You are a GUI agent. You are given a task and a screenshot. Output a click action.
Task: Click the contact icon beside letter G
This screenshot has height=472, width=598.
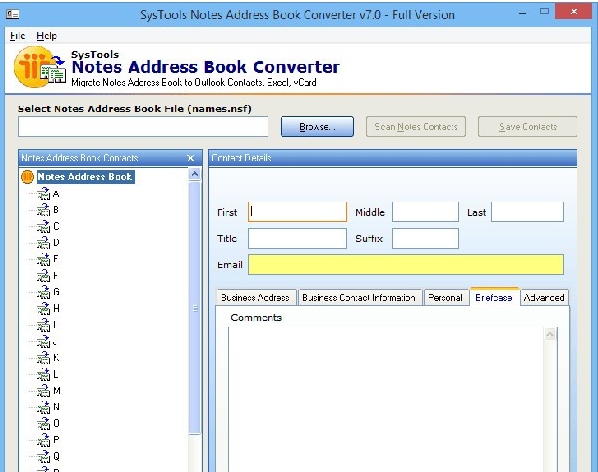[44, 292]
